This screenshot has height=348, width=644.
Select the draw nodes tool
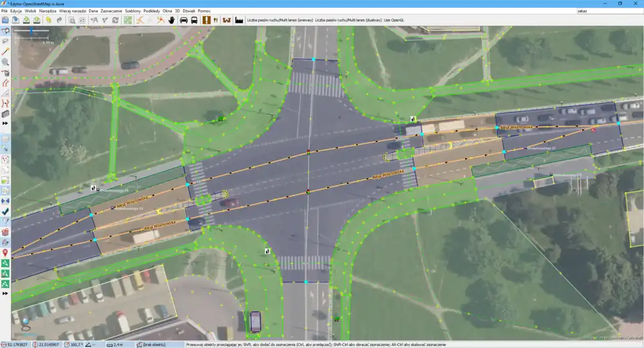click(x=5, y=51)
